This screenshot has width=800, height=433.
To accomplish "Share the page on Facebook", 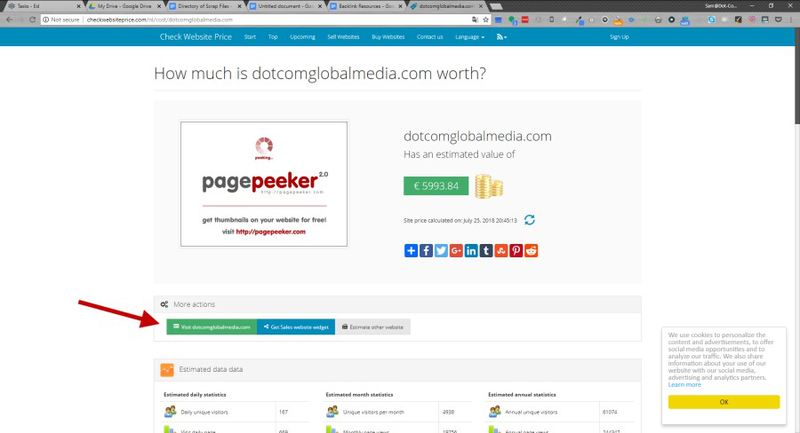I will point(426,250).
